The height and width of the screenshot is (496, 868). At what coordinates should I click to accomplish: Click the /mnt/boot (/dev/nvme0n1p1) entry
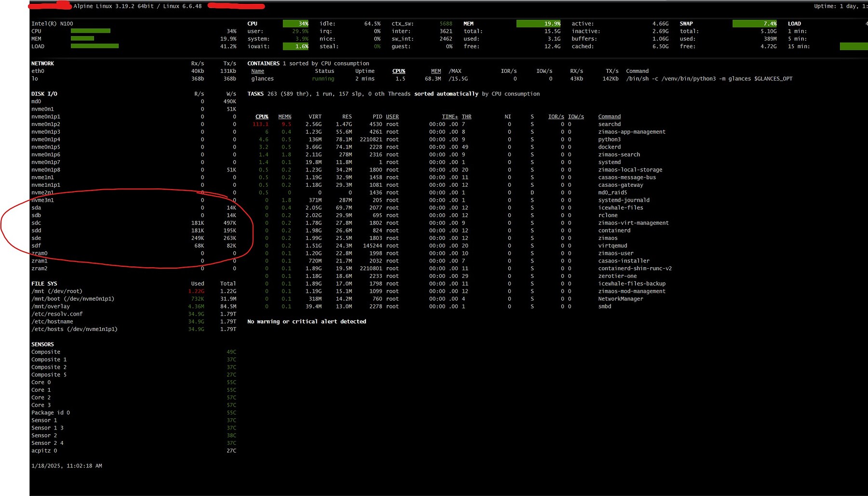pos(134,299)
